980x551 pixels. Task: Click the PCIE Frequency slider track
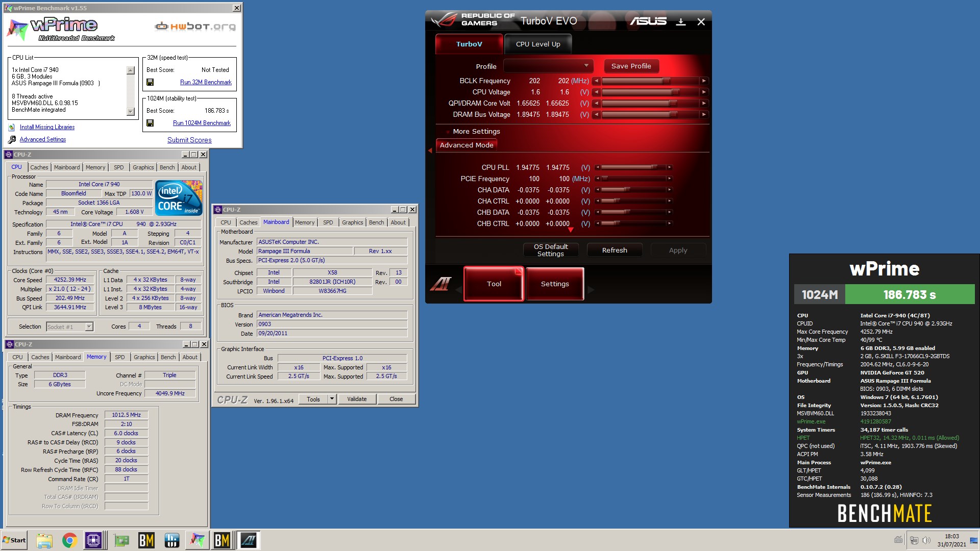[633, 179]
